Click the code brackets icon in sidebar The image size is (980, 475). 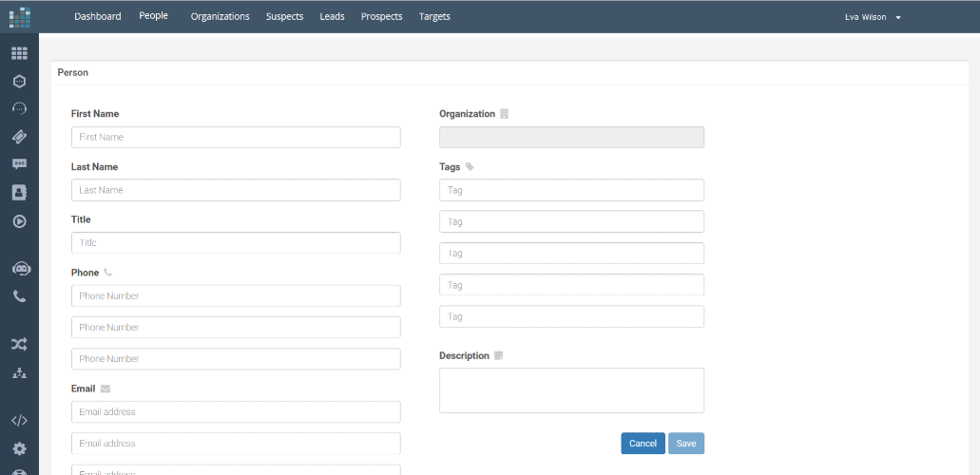[x=19, y=421]
